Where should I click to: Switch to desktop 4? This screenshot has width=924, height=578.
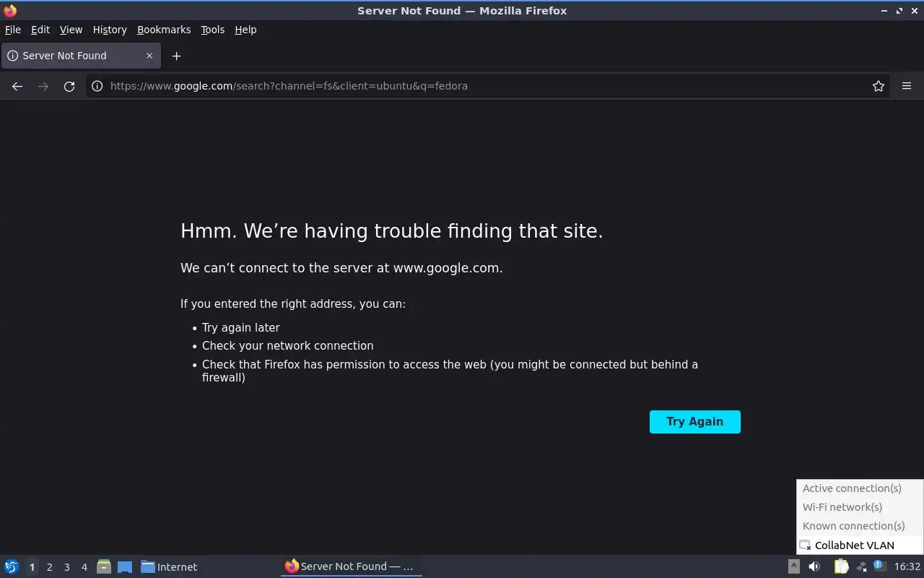84,567
